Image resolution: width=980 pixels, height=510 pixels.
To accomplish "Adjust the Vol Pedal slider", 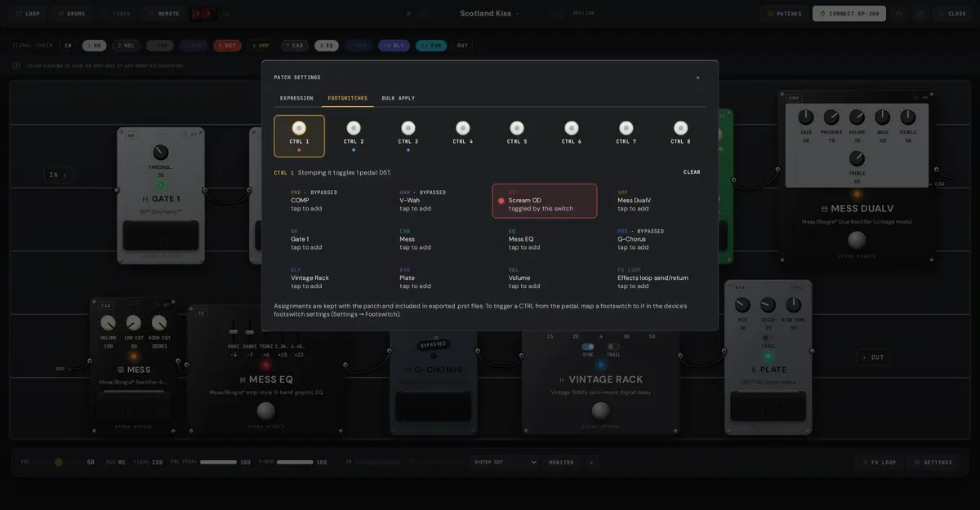I will coord(218,463).
